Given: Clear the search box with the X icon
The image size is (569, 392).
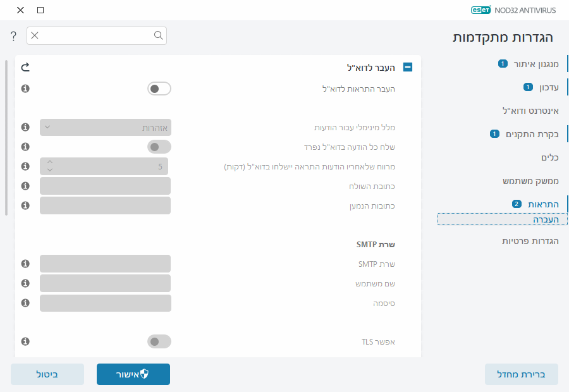Looking at the screenshot, I should point(35,36).
